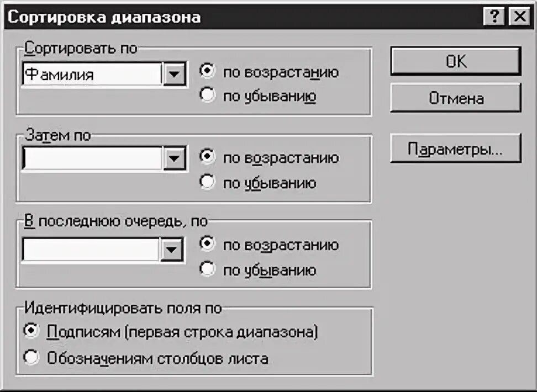
Task: Open the В последнюю очередь dropdown arrow
Action: pos(172,249)
